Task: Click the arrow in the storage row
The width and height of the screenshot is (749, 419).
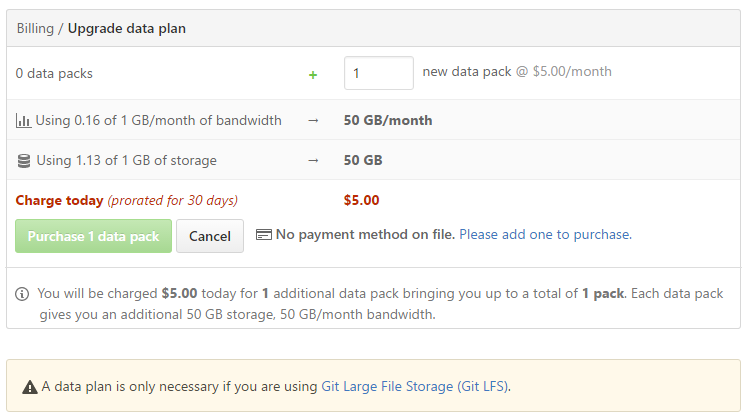Action: tap(313, 160)
